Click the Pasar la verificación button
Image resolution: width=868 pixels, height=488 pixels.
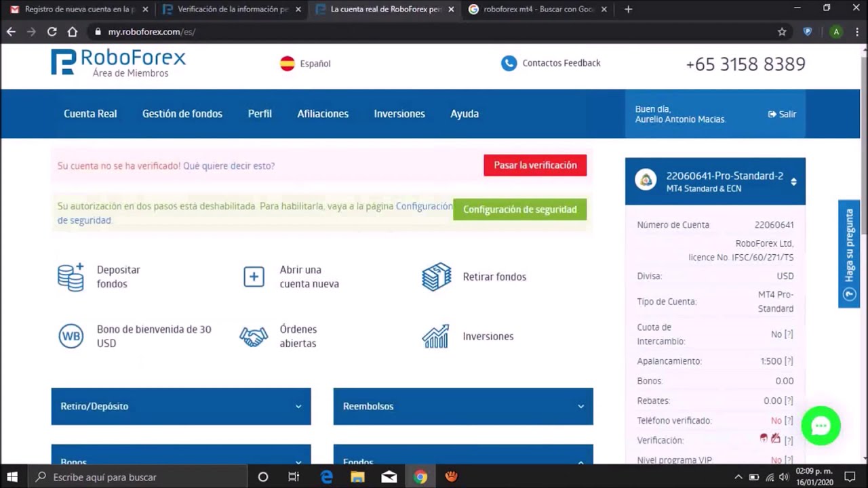click(535, 165)
